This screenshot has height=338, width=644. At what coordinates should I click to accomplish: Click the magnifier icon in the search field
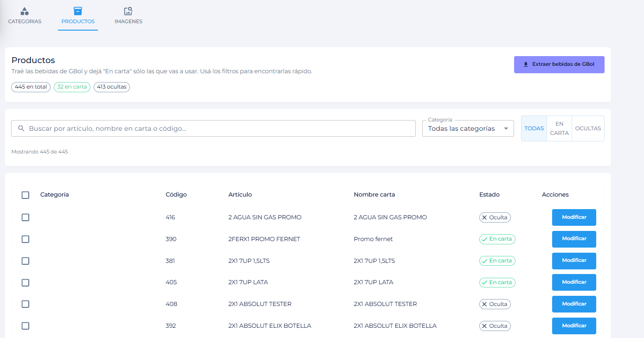pos(21,128)
